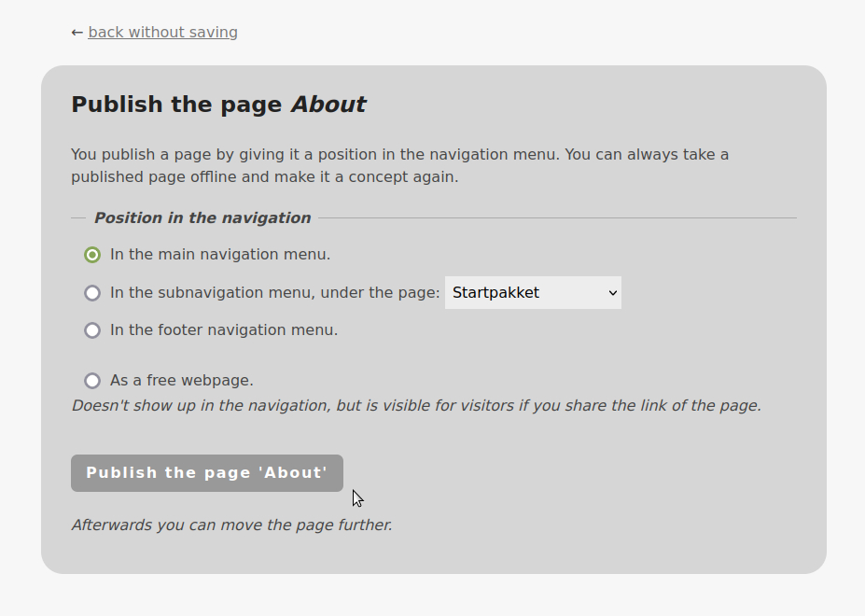Click the 'Afterwards you can move the page further' text
The image size is (865, 616).
click(x=232, y=525)
